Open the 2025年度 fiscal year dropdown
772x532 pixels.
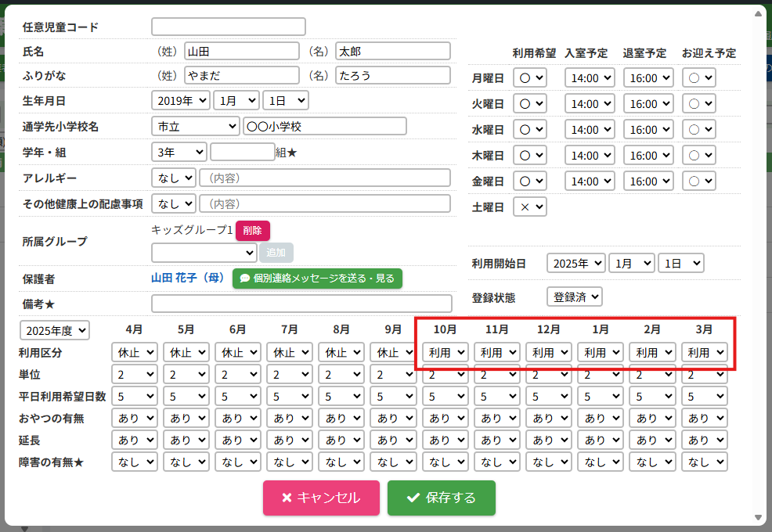[x=55, y=331]
